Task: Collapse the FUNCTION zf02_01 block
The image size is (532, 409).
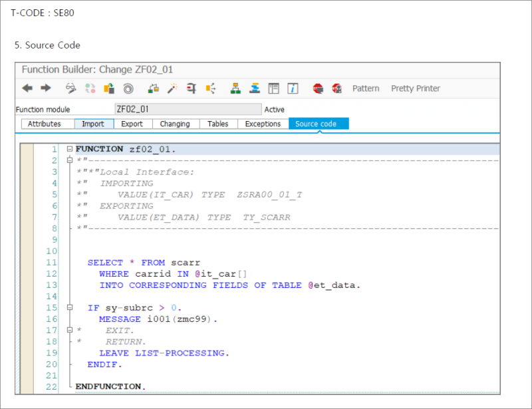Action: tap(70, 148)
